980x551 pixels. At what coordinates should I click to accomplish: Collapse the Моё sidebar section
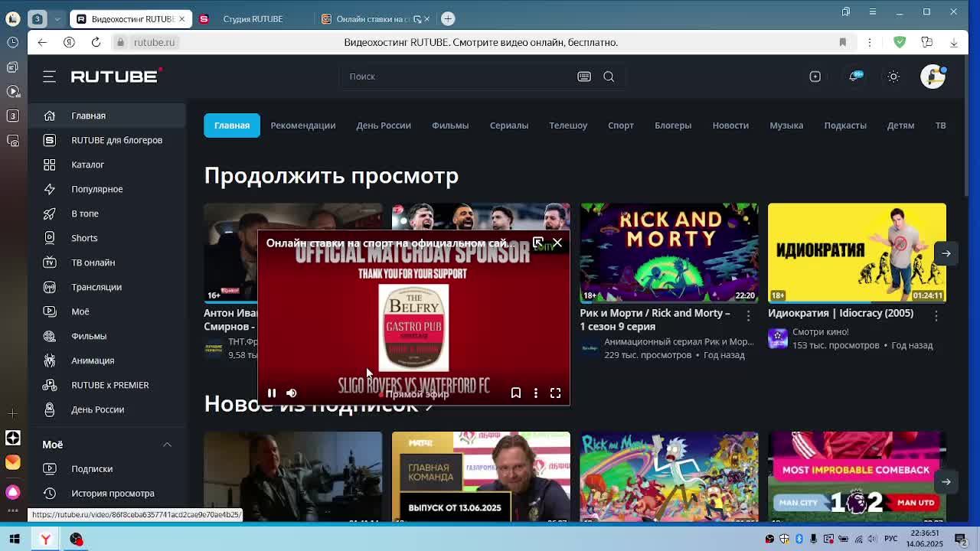(167, 445)
